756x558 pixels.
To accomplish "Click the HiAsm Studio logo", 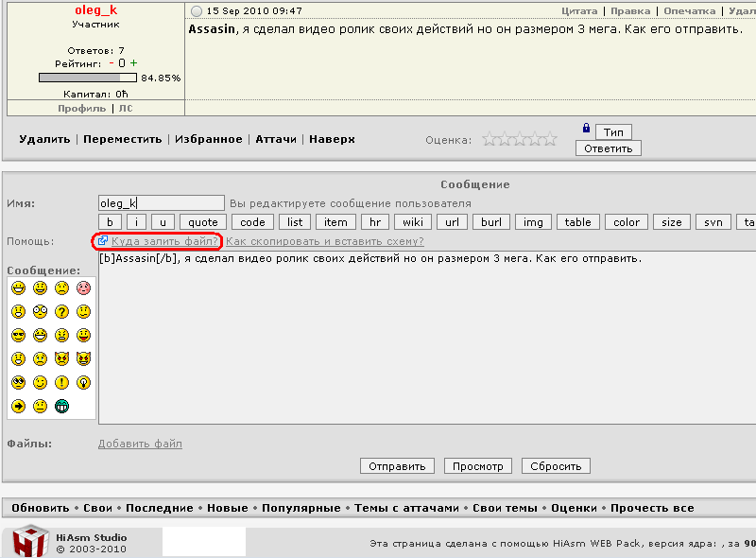I will 30,542.
